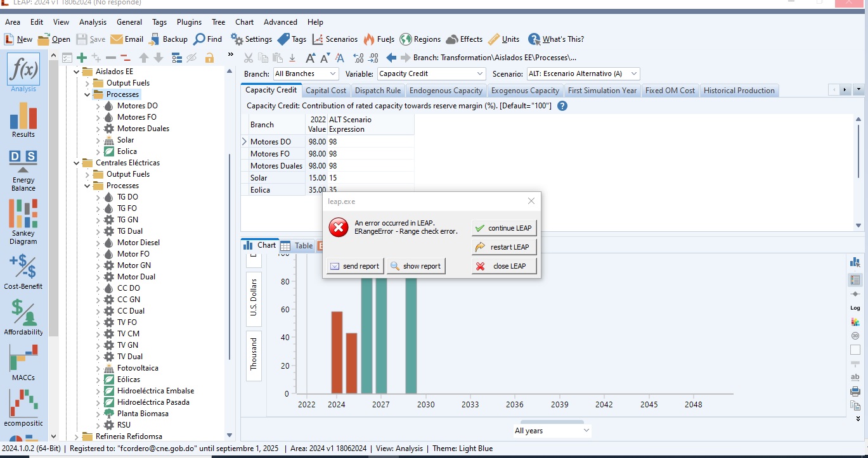The width and height of the screenshot is (868, 458).
Task: Open the tab list overflow dropdown arrow
Action: [x=860, y=90]
